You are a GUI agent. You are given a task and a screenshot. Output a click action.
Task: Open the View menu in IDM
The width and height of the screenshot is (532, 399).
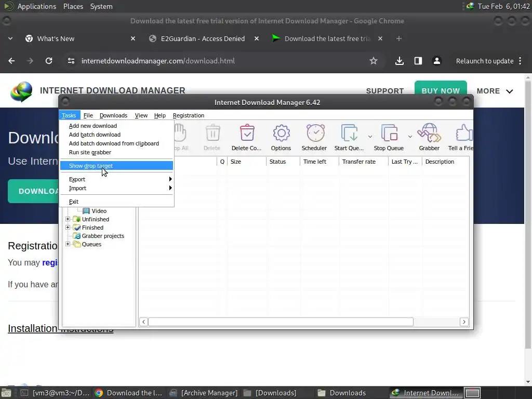(141, 115)
